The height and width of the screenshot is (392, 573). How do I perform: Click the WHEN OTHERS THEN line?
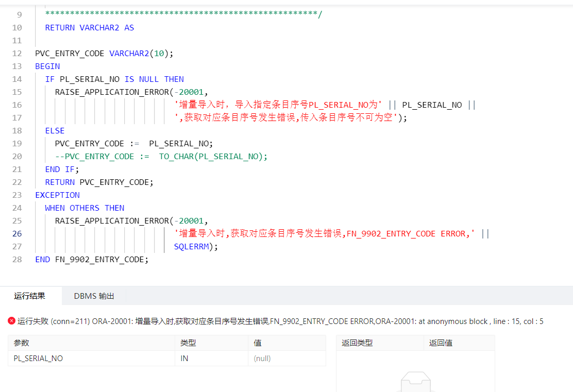pos(85,208)
